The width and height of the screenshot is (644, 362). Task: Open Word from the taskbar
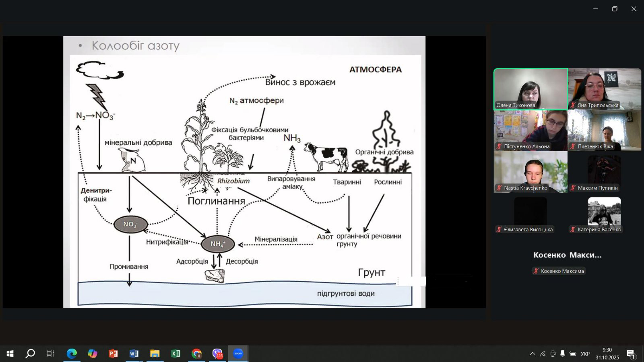click(134, 354)
